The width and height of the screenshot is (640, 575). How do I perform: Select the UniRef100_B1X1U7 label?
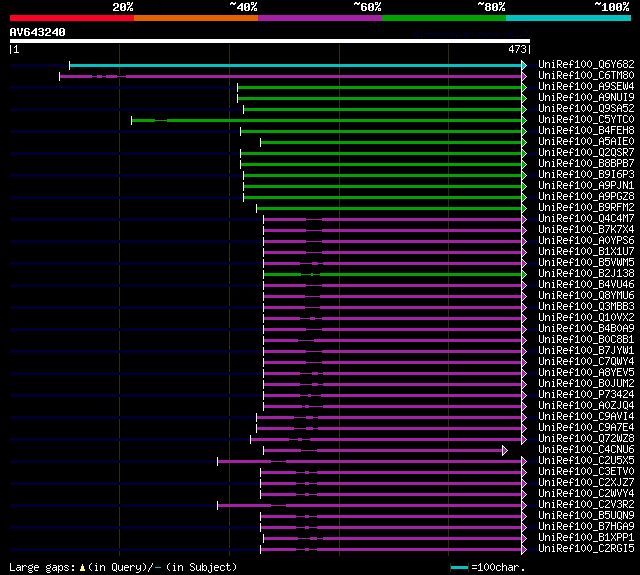point(586,252)
